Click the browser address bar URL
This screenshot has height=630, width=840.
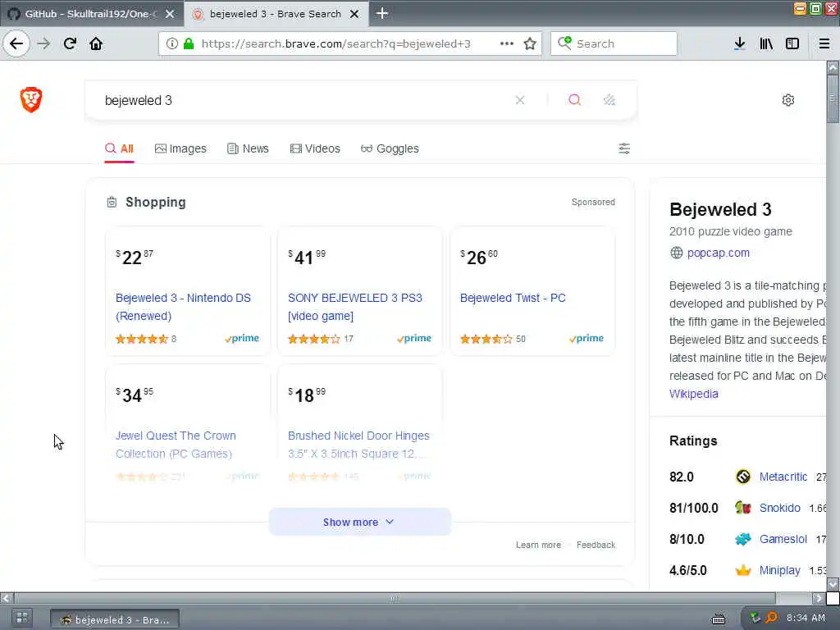pyautogui.click(x=336, y=43)
